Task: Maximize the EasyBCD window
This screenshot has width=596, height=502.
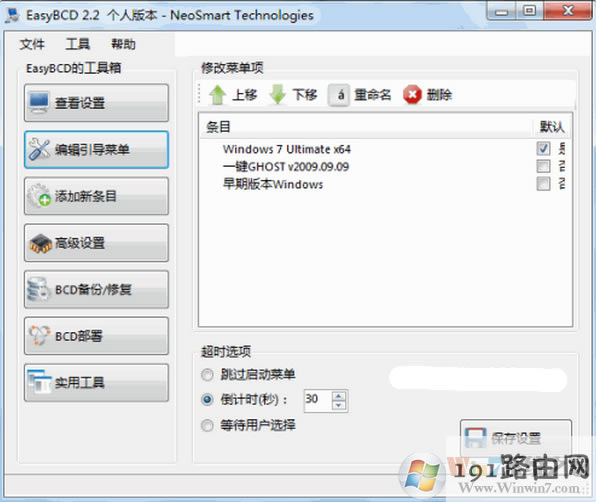Action: [x=530, y=11]
